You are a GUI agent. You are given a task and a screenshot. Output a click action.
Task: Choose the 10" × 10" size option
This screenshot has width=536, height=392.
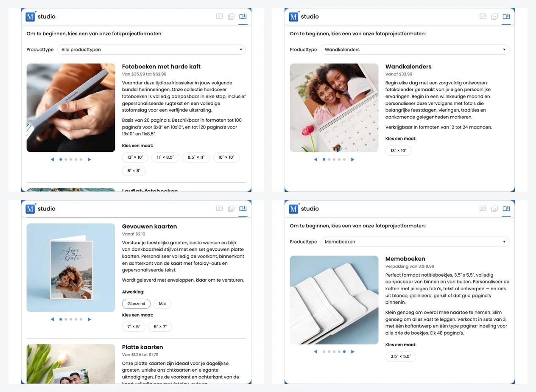226,157
